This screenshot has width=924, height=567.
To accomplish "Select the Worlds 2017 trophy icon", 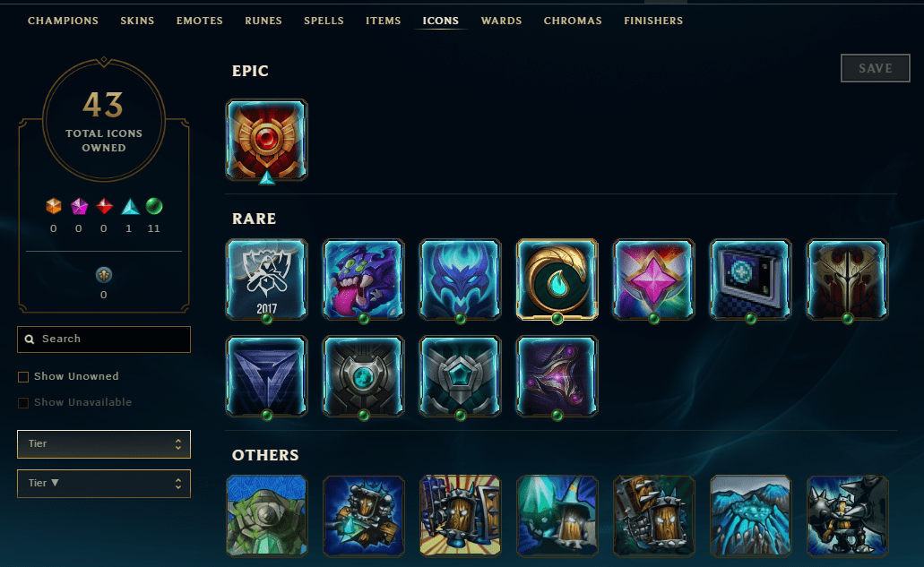I will click(x=266, y=279).
